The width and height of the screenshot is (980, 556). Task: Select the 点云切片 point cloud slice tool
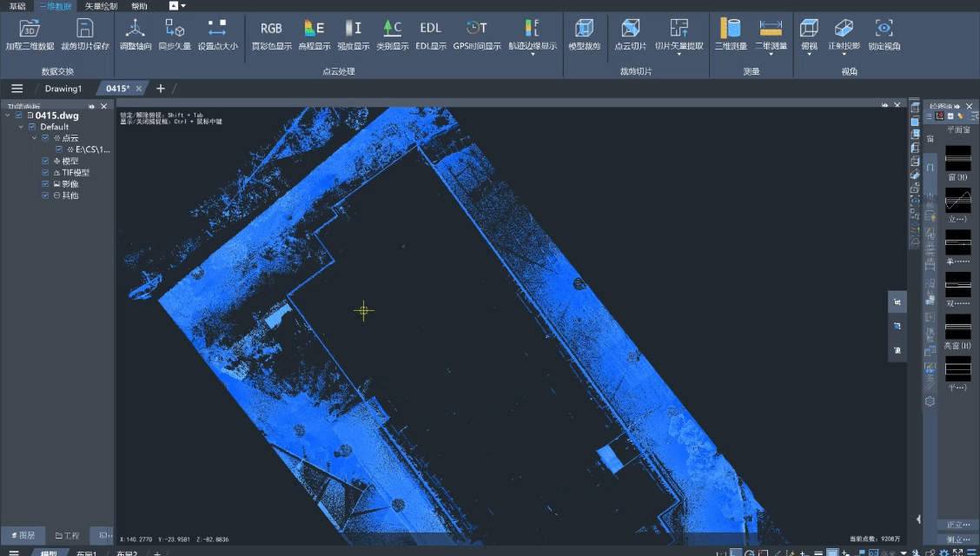coord(630,29)
